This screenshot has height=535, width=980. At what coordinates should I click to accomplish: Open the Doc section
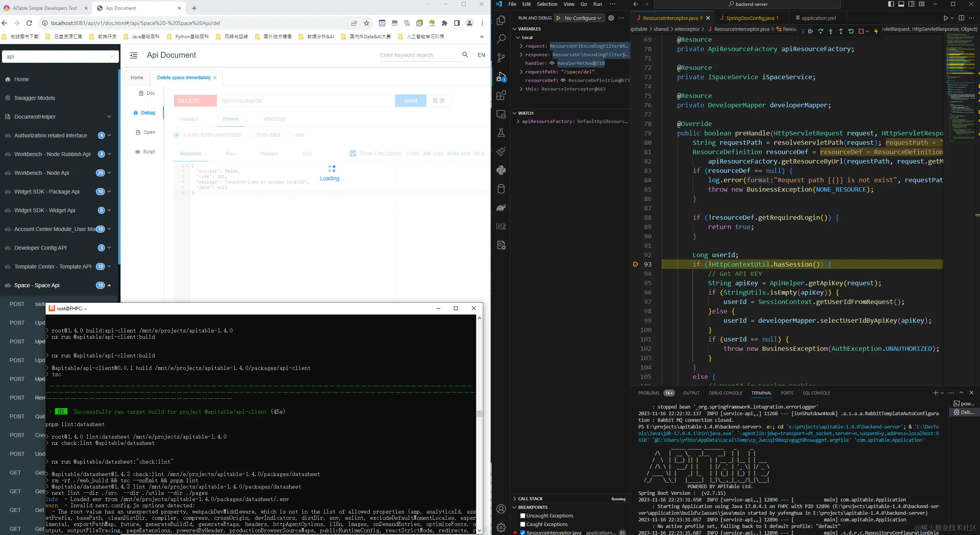(147, 93)
